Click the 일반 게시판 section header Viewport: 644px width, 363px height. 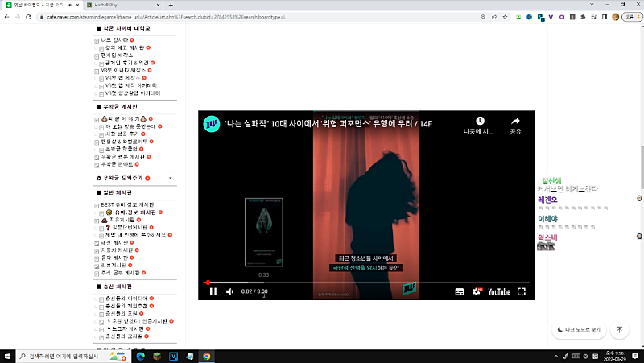pyautogui.click(x=118, y=192)
